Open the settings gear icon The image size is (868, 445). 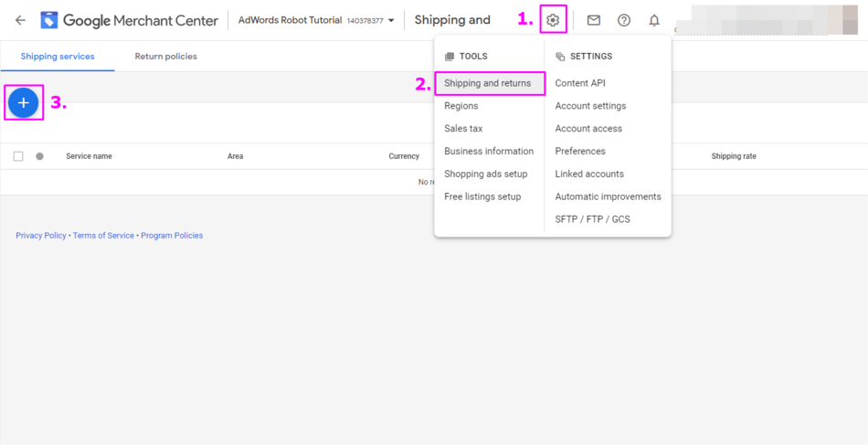[553, 20]
